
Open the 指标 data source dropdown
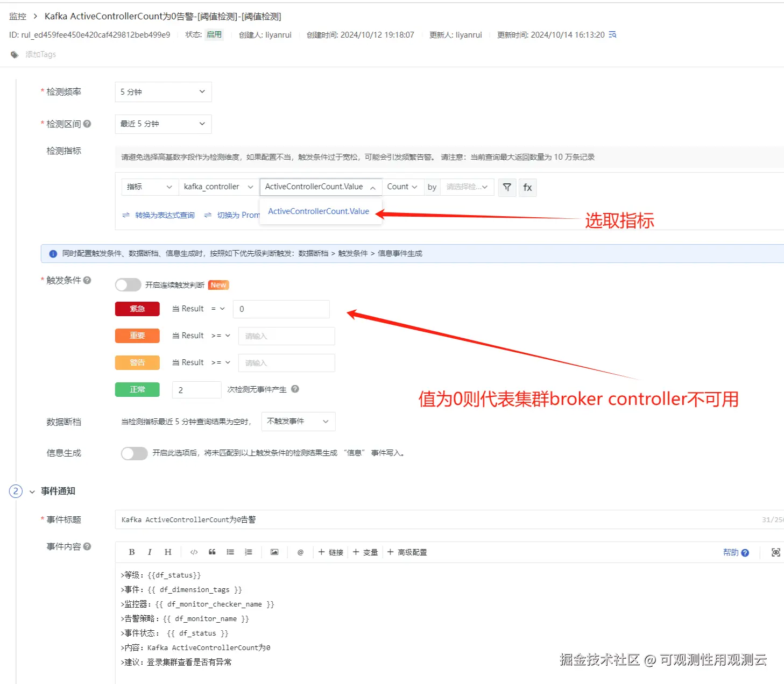[x=150, y=187]
